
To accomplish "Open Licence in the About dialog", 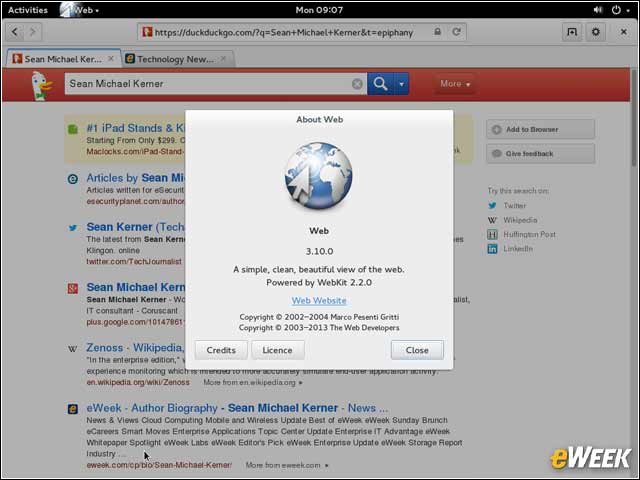I will [x=278, y=350].
